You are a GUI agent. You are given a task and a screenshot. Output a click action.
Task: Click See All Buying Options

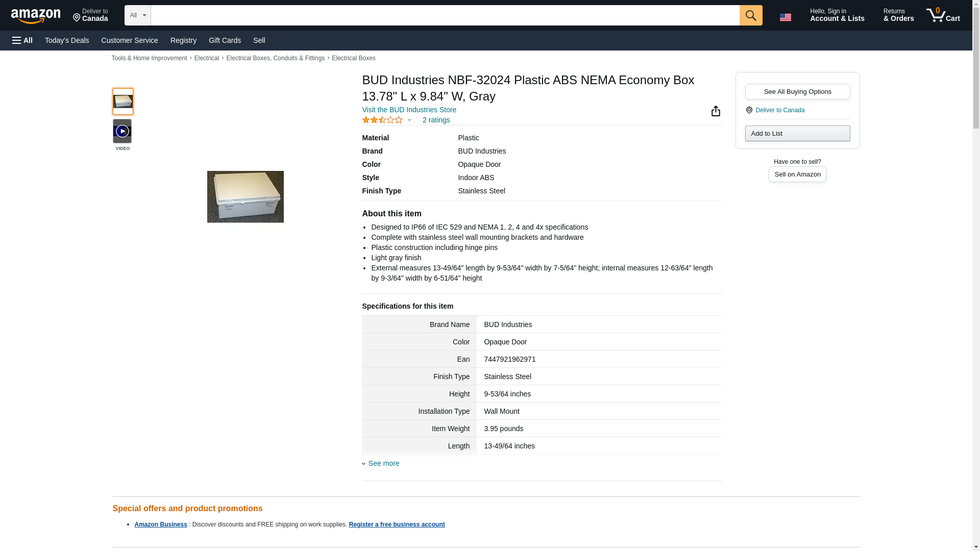tap(797, 92)
